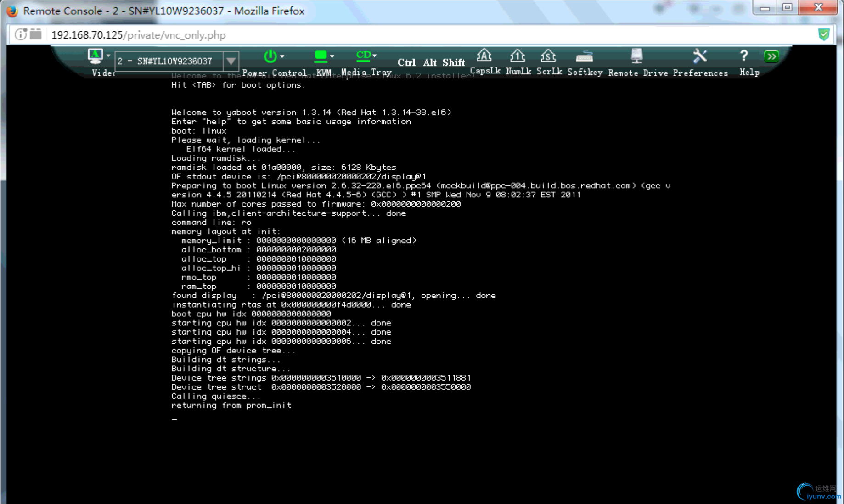Close the Firefox Remote Console window

click(818, 8)
